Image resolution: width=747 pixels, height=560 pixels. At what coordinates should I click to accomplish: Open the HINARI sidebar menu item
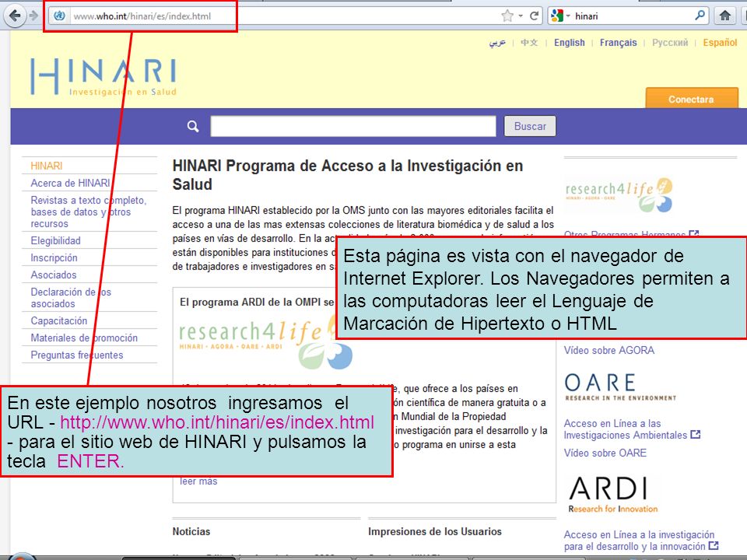pyautogui.click(x=46, y=166)
